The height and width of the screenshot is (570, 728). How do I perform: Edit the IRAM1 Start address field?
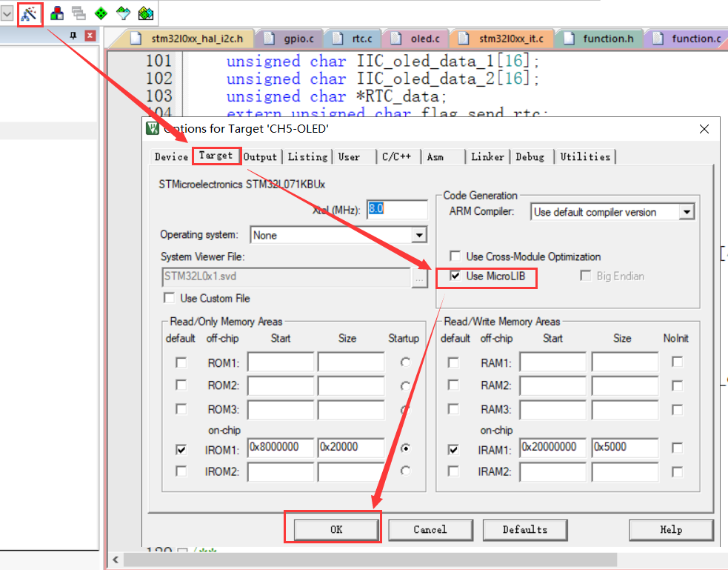(552, 448)
